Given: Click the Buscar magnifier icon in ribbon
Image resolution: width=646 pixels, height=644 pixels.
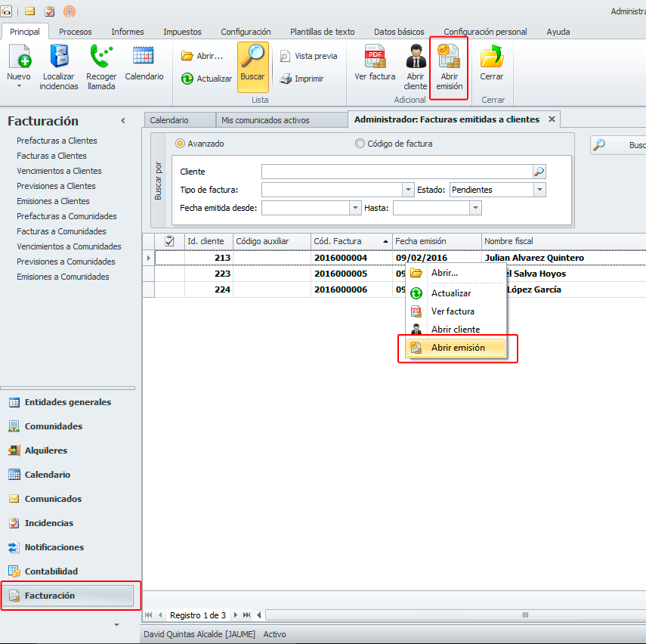Looking at the screenshot, I should (252, 58).
